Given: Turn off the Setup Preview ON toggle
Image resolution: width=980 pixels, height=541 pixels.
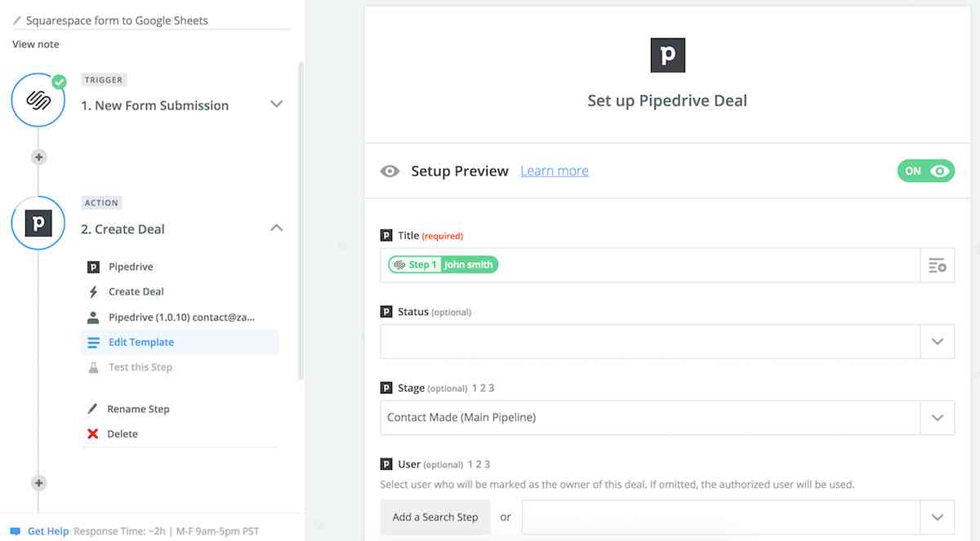Looking at the screenshot, I should (x=925, y=171).
